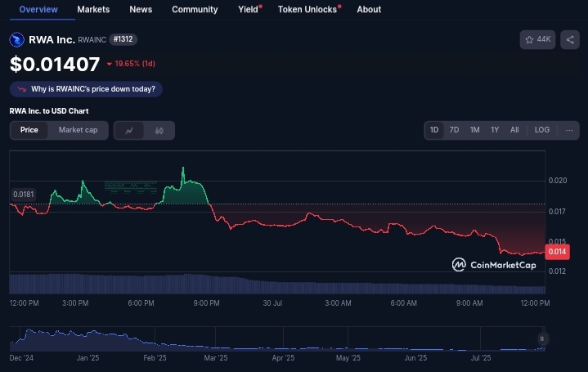Click May '25 on the history timeline
Image resolution: width=588 pixels, height=372 pixels.
(348, 358)
